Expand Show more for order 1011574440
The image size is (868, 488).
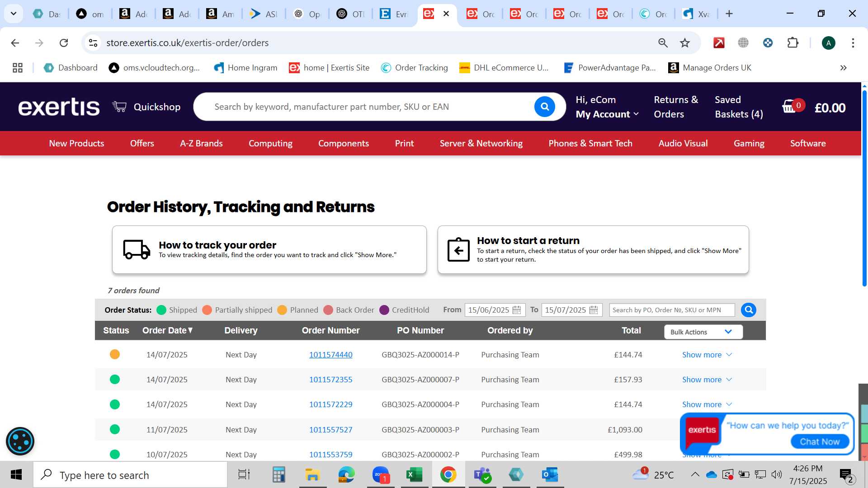707,355
